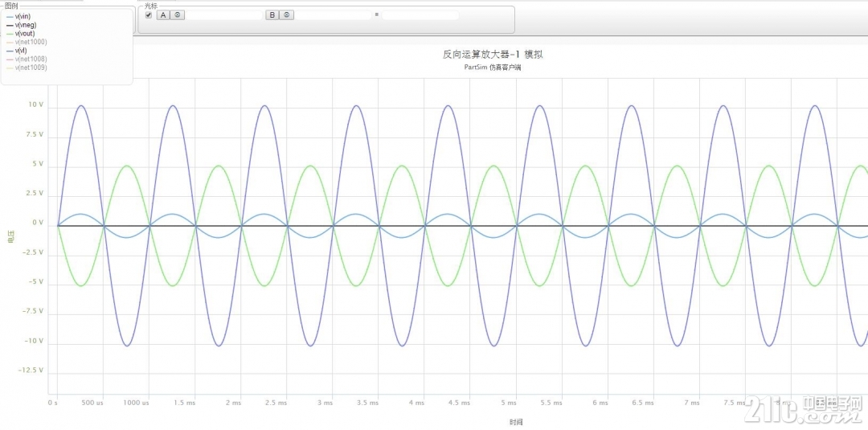Click the 0 V y-axis label

(39, 223)
